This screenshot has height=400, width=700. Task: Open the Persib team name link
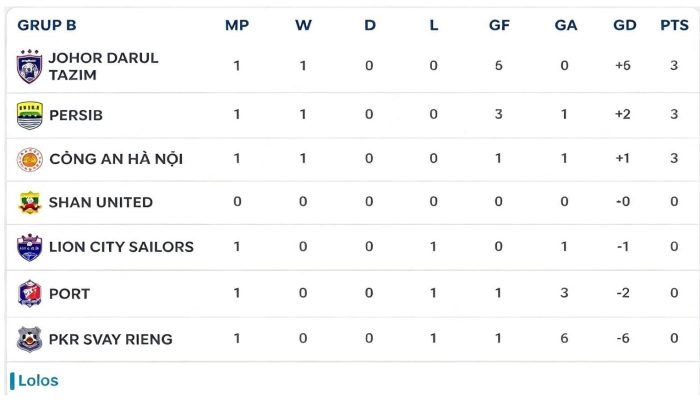[76, 115]
